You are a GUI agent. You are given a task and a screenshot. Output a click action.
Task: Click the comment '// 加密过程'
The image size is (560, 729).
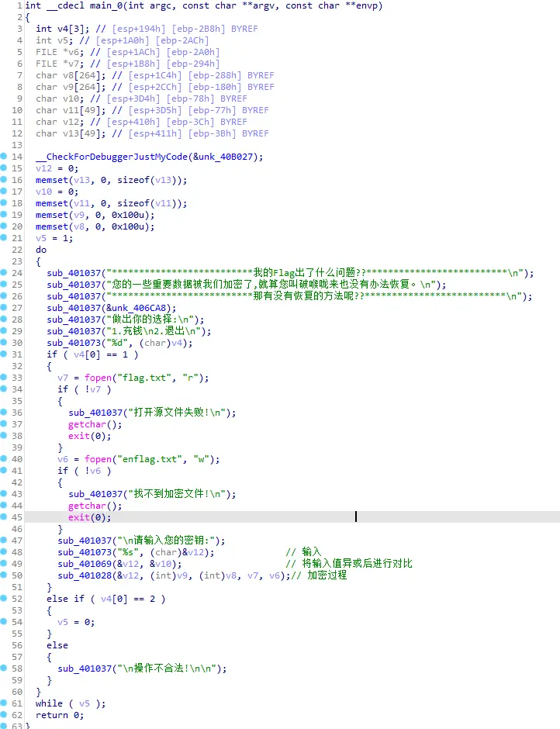click(319, 575)
